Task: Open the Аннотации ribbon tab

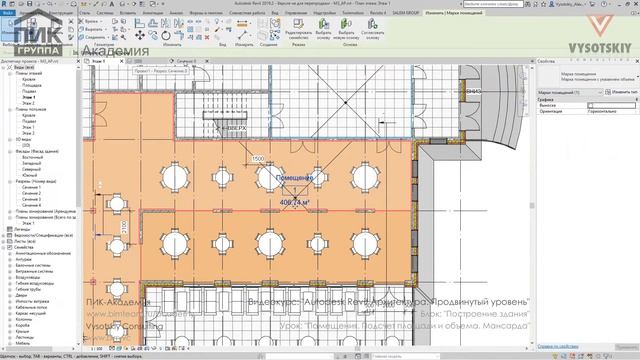Action: coord(153,13)
